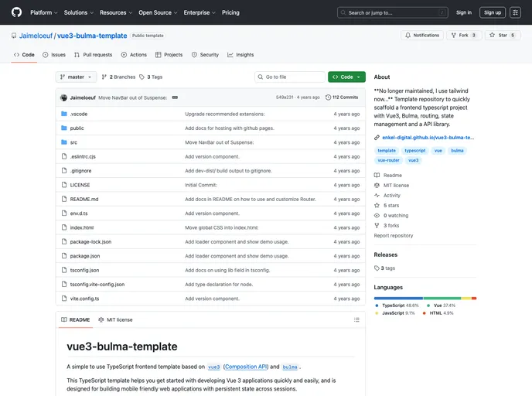Click the Sign in link
Image resolution: width=532 pixels, height=396 pixels.
click(x=463, y=12)
